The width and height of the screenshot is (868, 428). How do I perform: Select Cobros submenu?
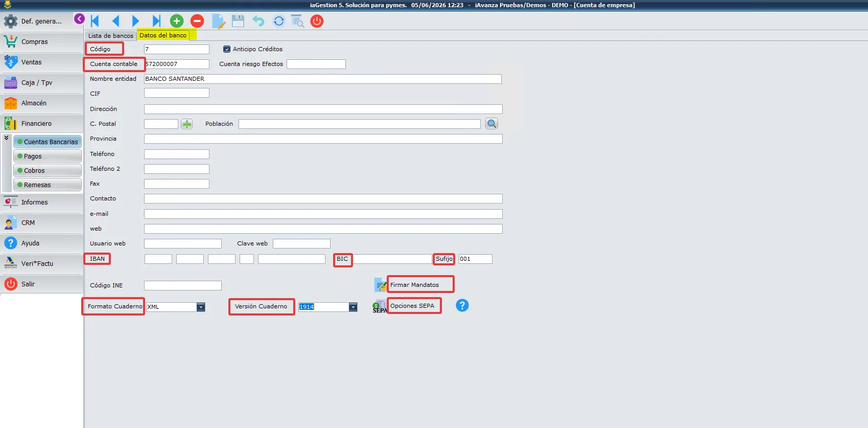click(x=48, y=171)
